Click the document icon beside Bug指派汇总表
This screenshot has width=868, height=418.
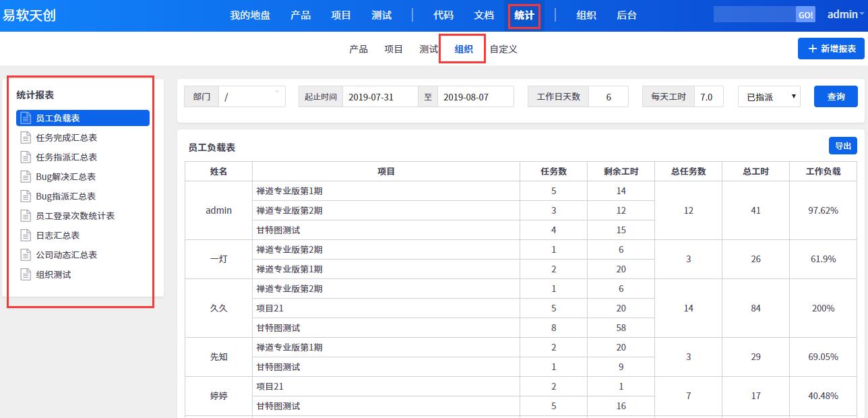pyautogui.click(x=26, y=196)
